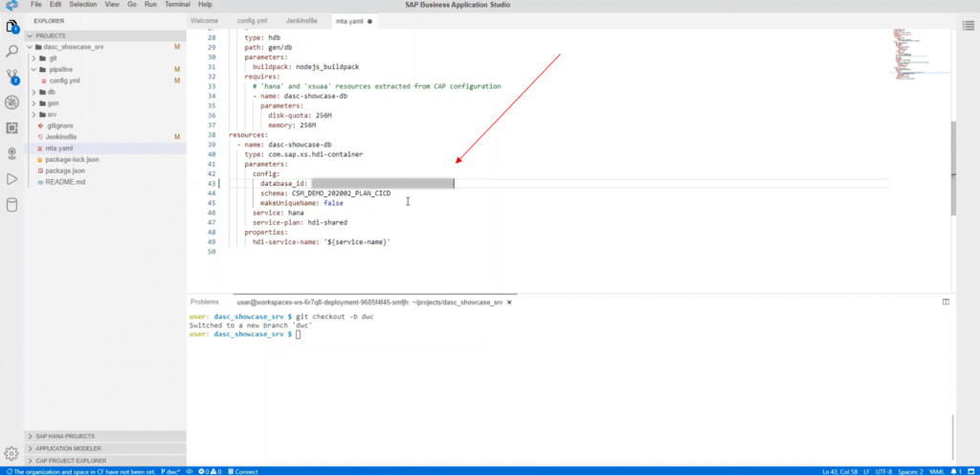Image resolution: width=980 pixels, height=476 pixels.
Task: Change LF line ending in status bar
Action: pos(866,471)
